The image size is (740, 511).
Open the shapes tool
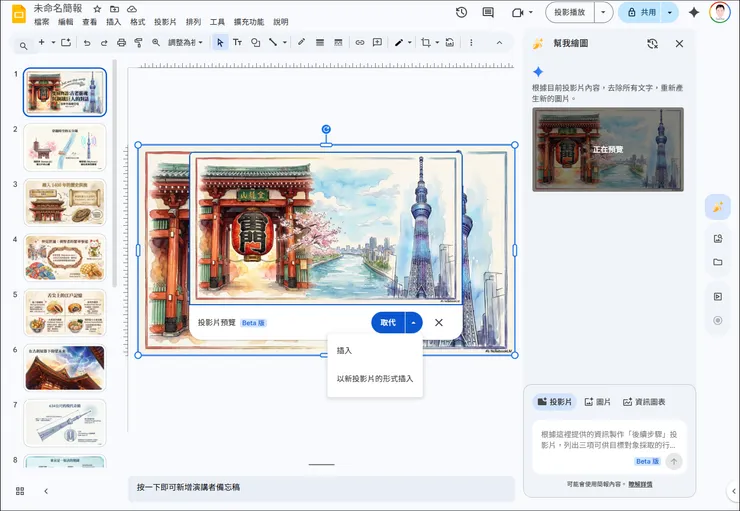[255, 42]
